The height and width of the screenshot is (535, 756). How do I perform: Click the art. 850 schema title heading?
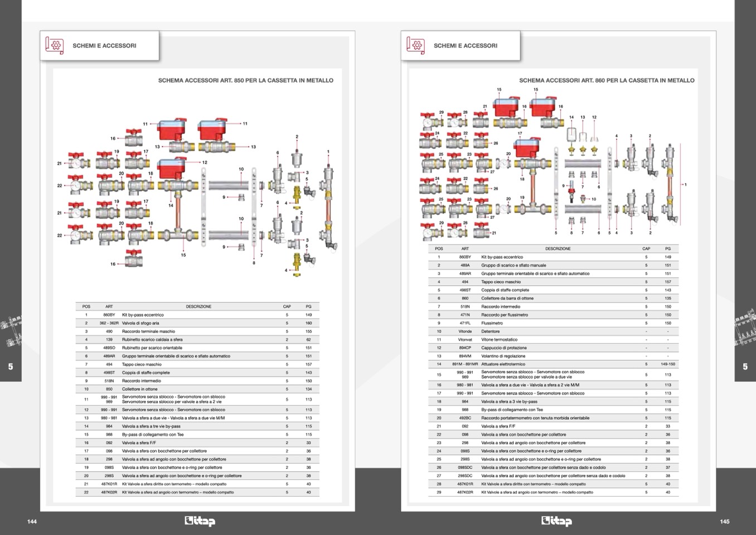(245, 80)
